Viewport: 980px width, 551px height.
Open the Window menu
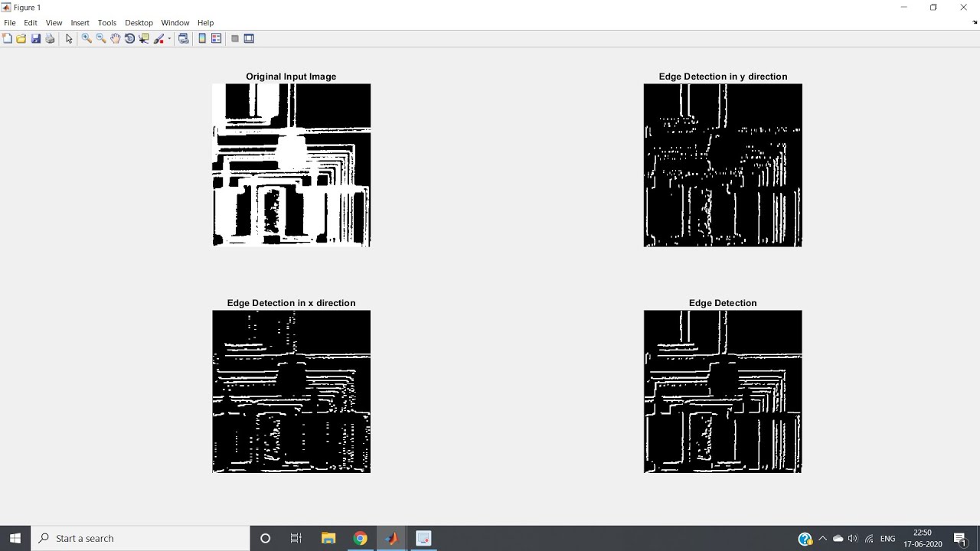(x=175, y=23)
